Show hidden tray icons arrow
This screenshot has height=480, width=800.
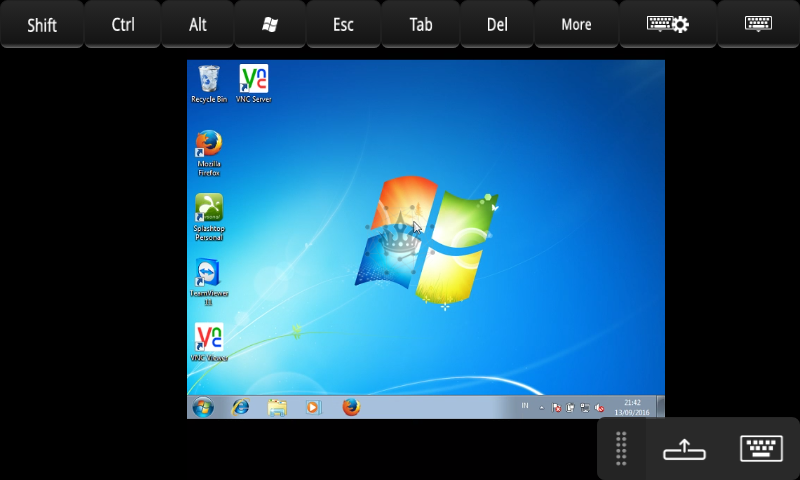click(541, 408)
